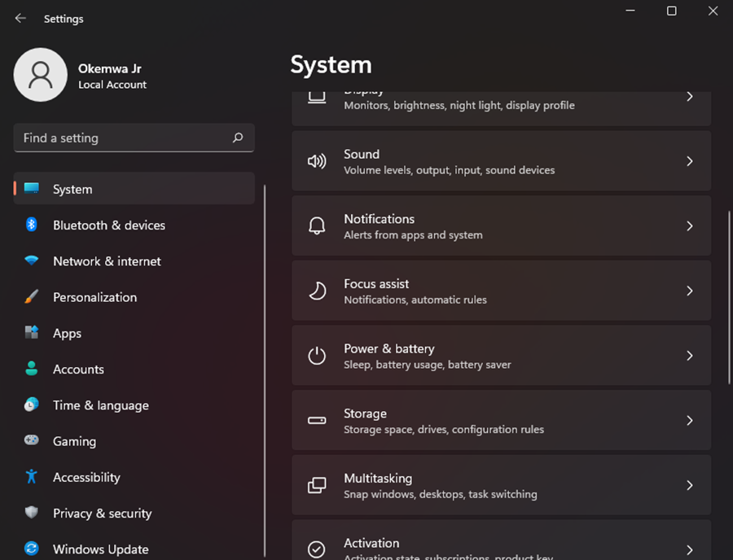Open the Apps section from sidebar
The width and height of the screenshot is (733, 560).
pos(67,333)
